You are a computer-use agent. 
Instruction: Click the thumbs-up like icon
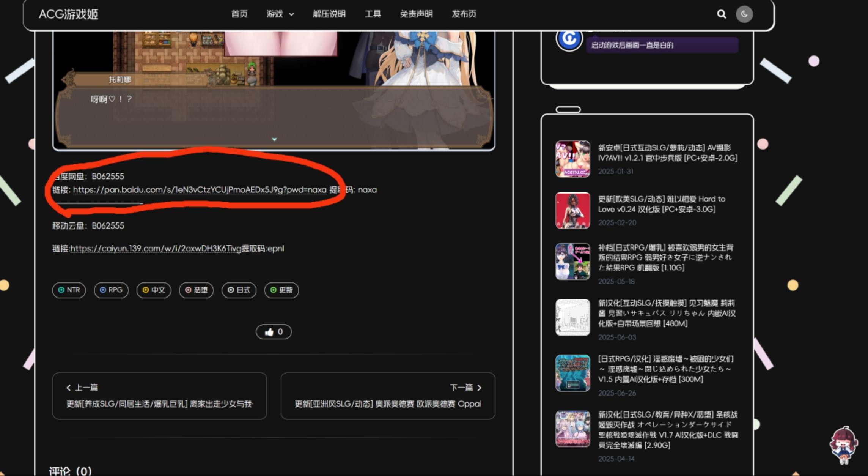[269, 332]
